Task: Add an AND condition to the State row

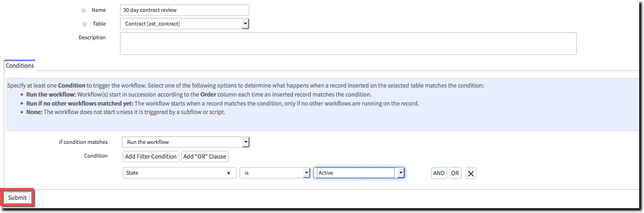Action: pos(439,173)
